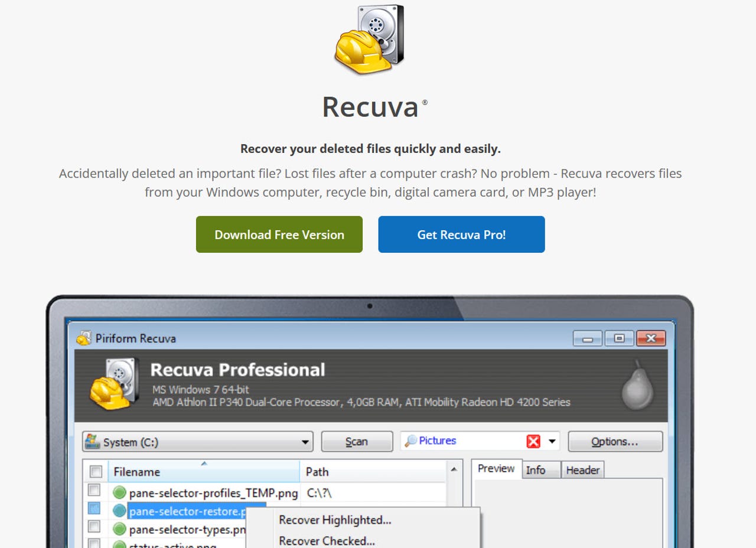Close the Piriform Recuva window
The width and height of the screenshot is (756, 548).
coord(651,339)
